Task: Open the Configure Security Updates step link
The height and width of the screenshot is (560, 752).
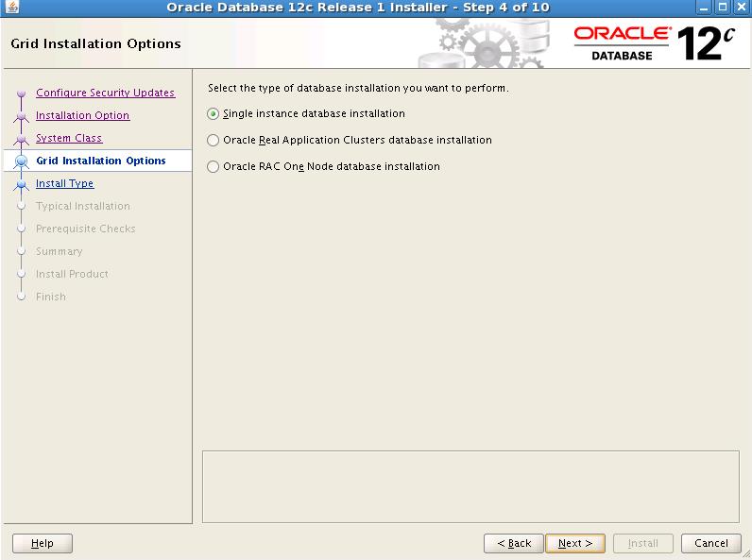Action: click(x=105, y=93)
